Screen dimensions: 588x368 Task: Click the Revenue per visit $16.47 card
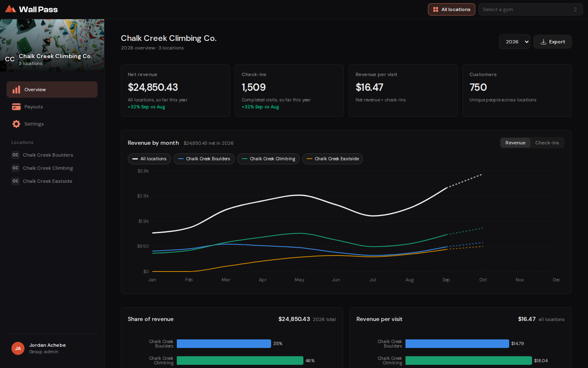[403, 90]
